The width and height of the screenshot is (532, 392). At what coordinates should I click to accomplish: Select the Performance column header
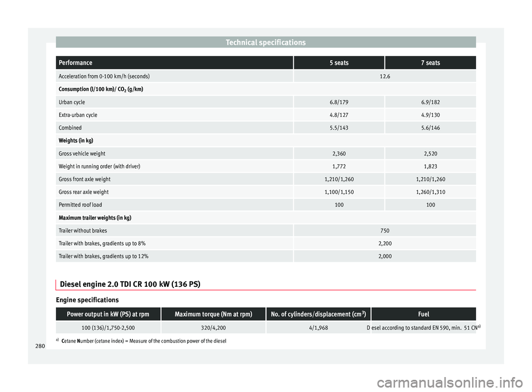coord(76,63)
